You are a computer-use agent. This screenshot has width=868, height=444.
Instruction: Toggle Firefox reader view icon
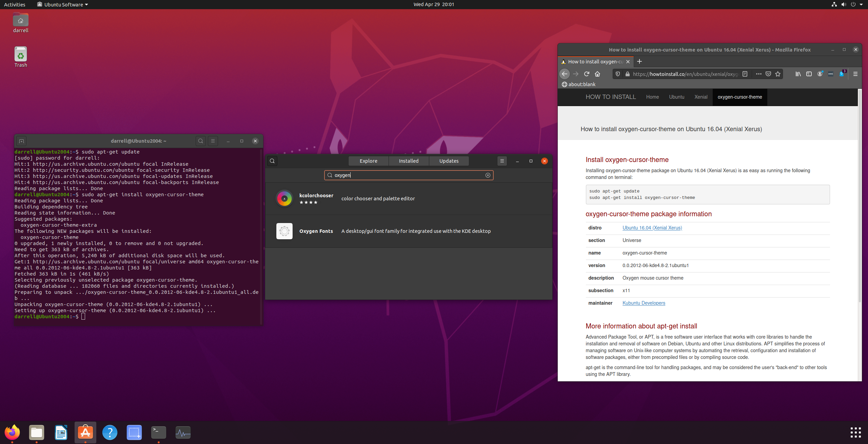[745, 74]
